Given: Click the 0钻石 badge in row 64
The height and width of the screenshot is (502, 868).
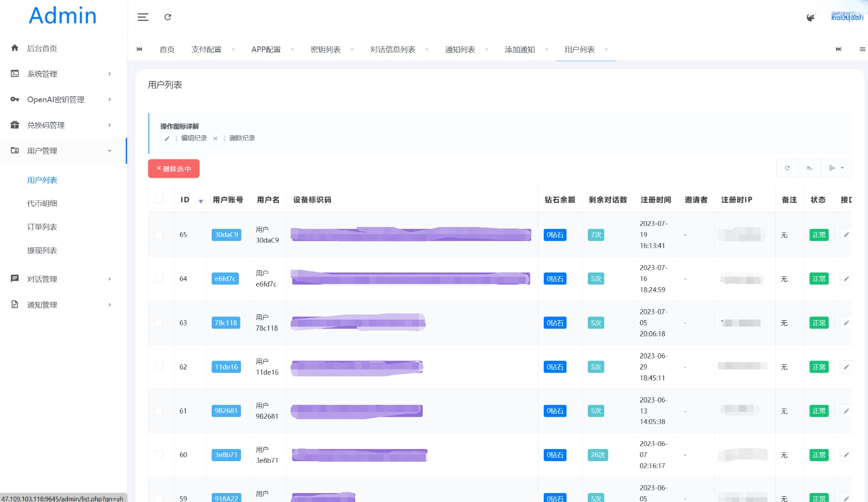Looking at the screenshot, I should [x=555, y=279].
